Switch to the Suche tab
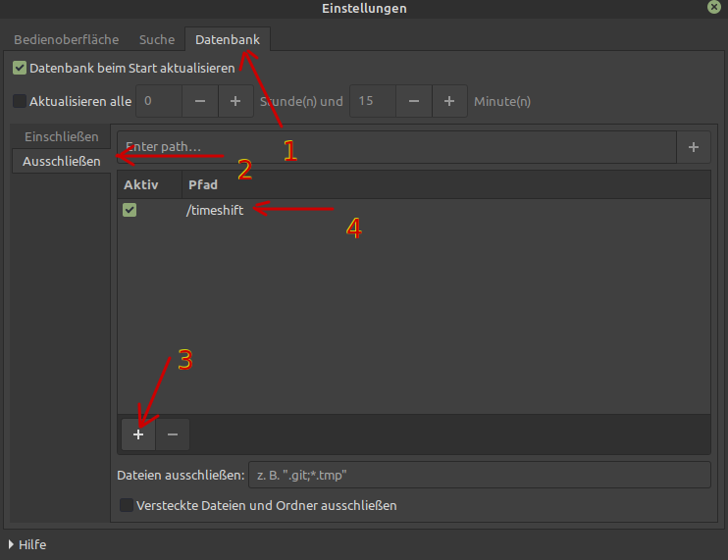This screenshot has width=728, height=560. 157,39
